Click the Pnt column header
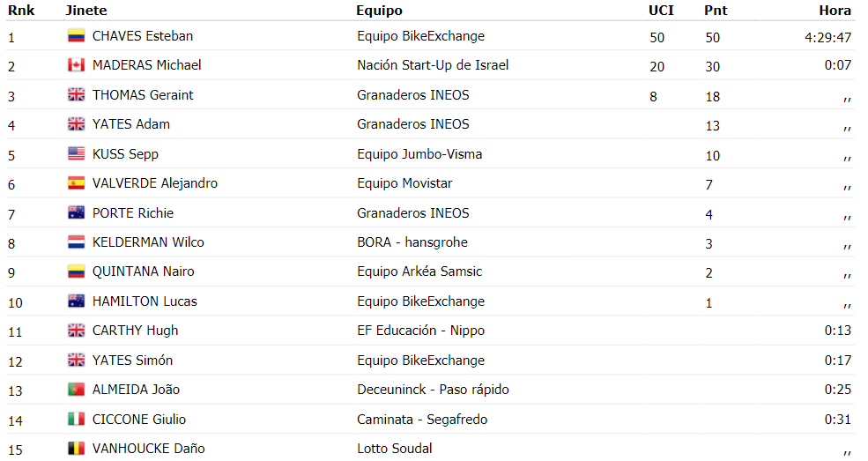Image resolution: width=868 pixels, height=461 pixels. [716, 11]
